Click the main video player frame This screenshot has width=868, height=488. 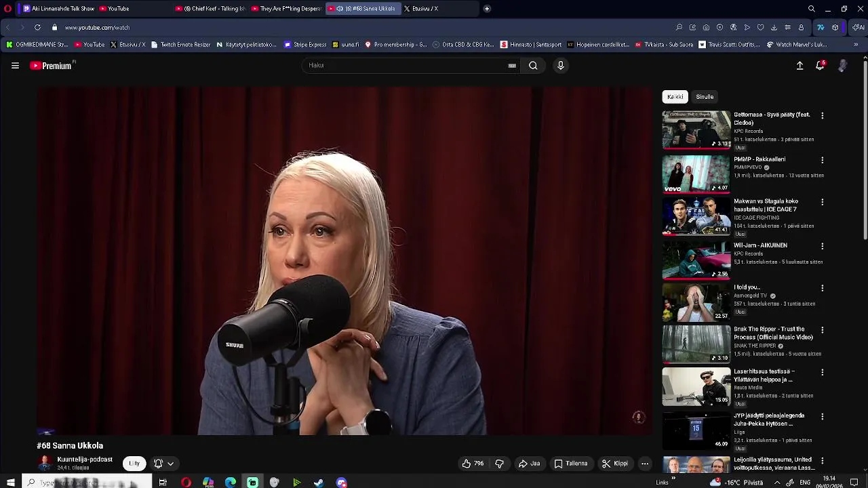point(345,260)
